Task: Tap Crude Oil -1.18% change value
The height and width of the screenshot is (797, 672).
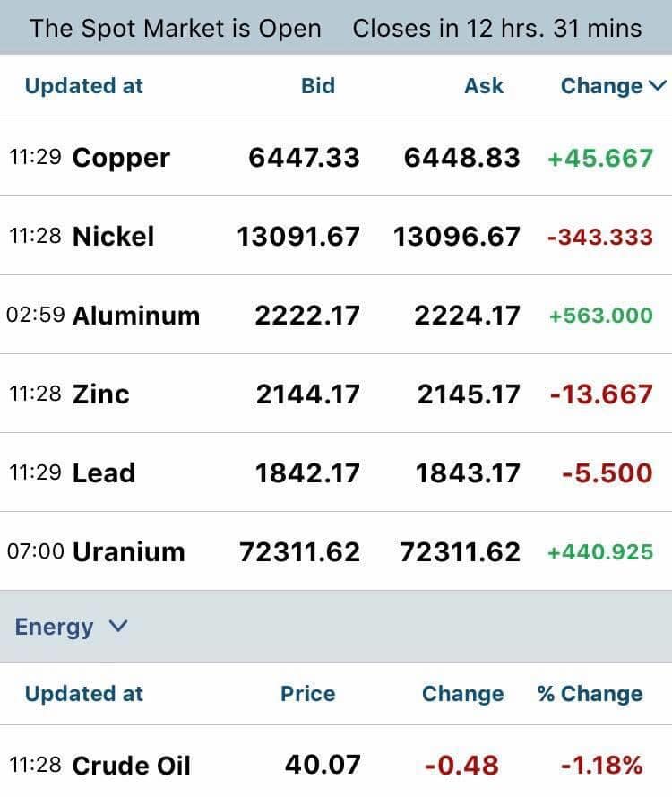Action: click(x=602, y=765)
